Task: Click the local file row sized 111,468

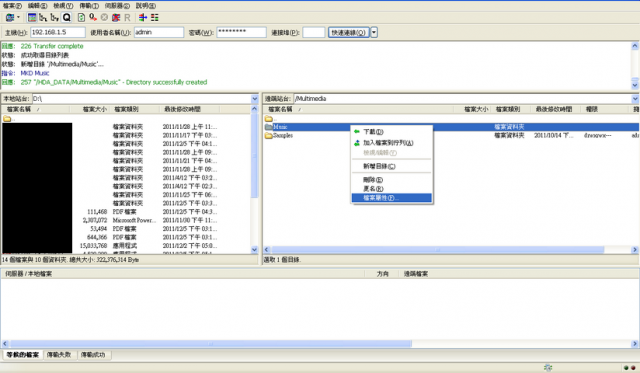Action: [127, 212]
